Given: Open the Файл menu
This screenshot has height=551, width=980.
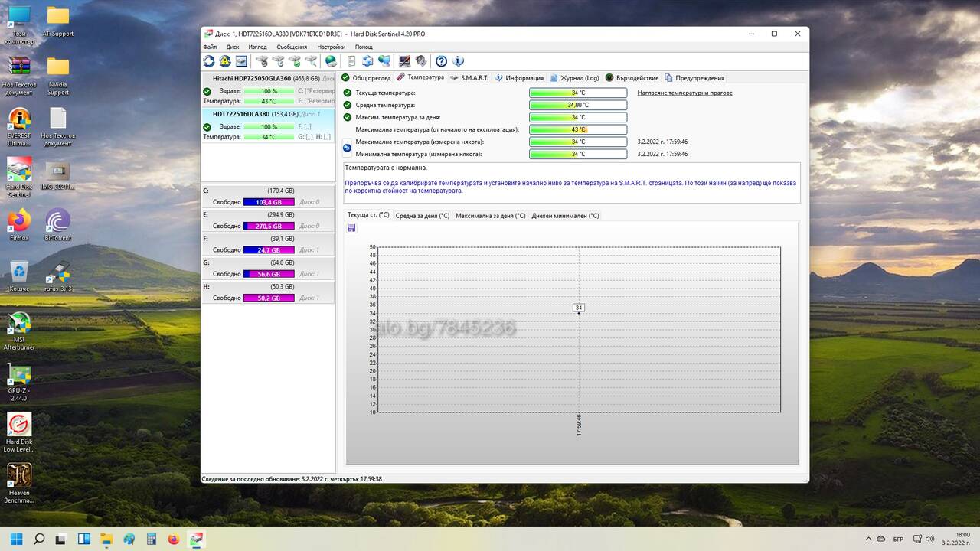Looking at the screenshot, I should click(x=210, y=47).
